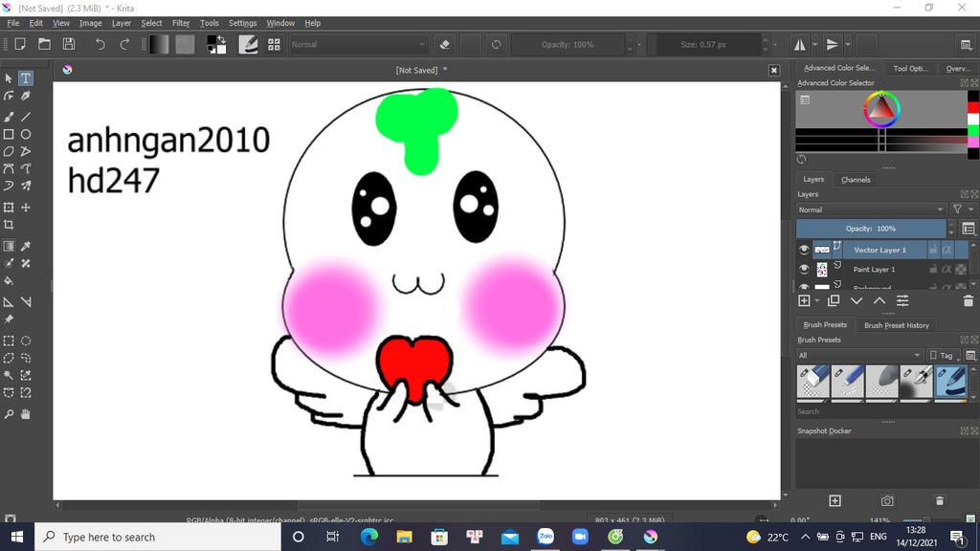Viewport: 980px width, 551px height.
Task: Expand the add layer type arrow
Action: [x=817, y=301]
